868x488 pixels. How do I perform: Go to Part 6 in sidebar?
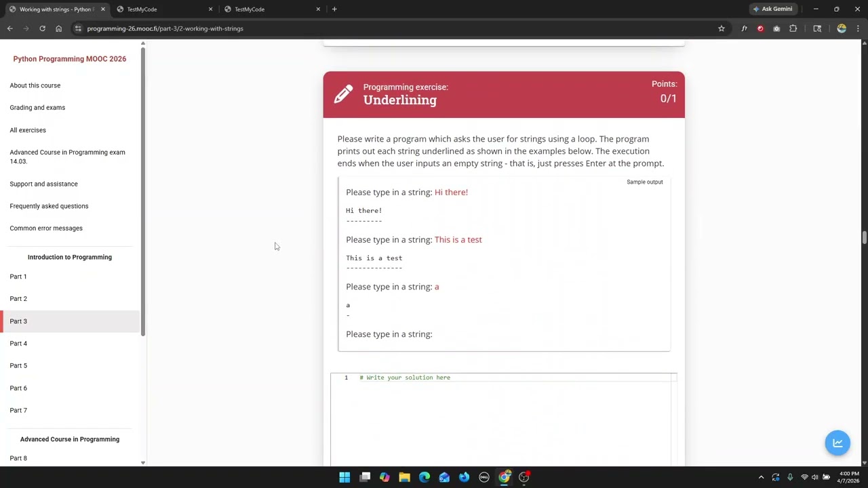[18, 388]
